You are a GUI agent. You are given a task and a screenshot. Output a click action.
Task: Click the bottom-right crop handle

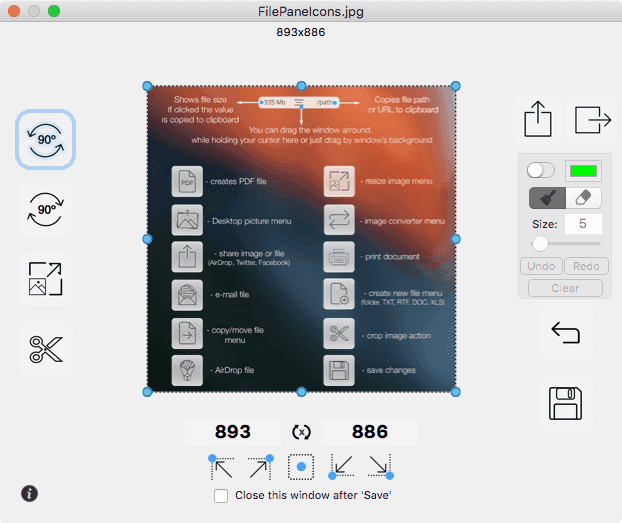coord(455,392)
